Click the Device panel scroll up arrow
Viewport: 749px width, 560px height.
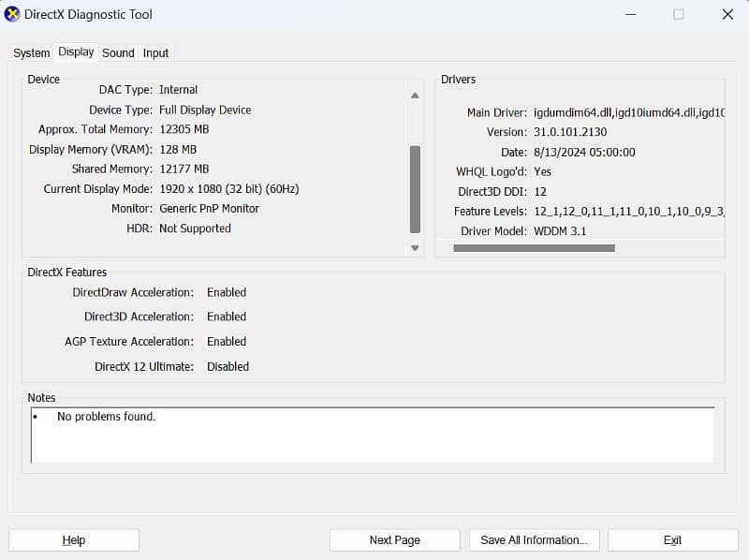coord(415,96)
